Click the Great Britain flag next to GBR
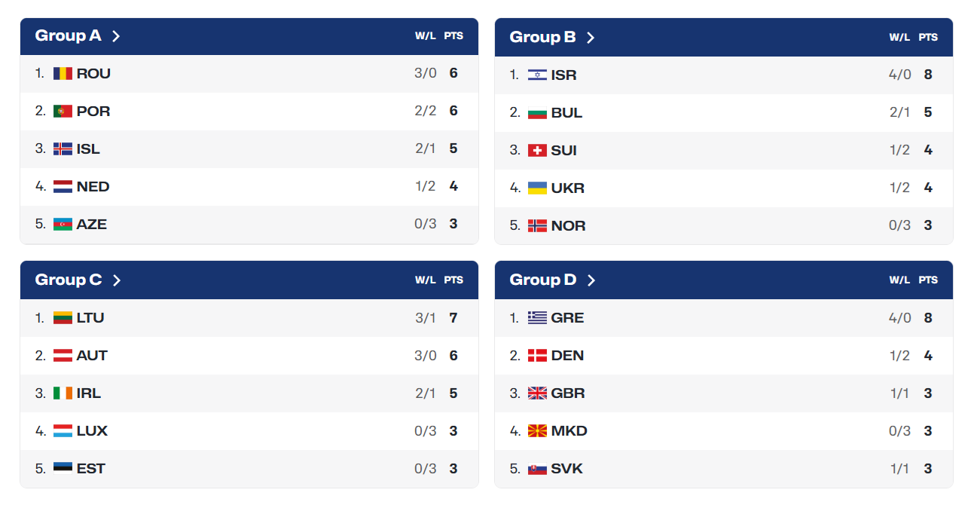Screen dimensions: 980x505 click(x=537, y=393)
